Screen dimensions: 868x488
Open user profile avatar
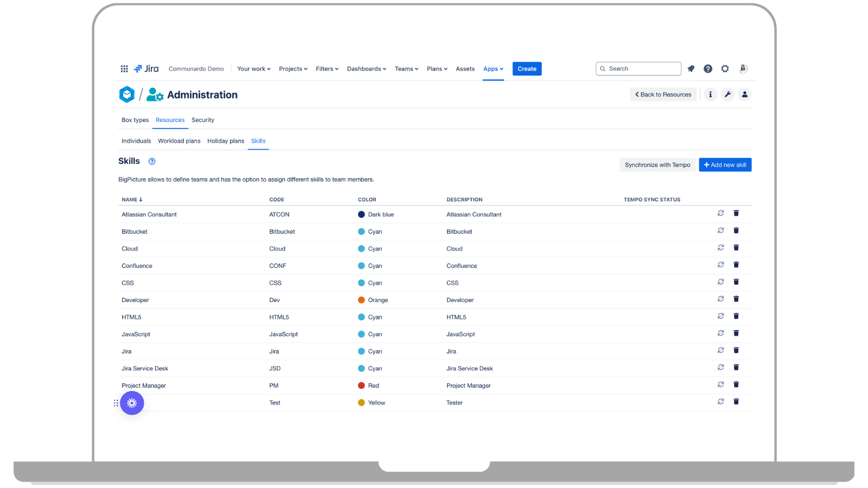point(743,69)
